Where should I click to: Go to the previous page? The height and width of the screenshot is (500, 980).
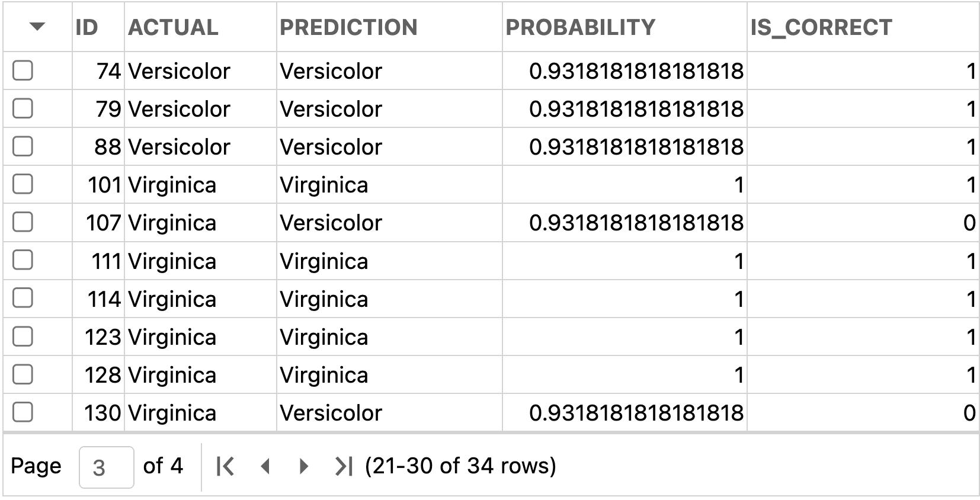[265, 467]
